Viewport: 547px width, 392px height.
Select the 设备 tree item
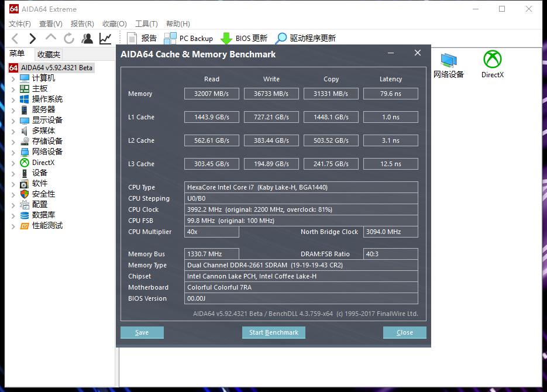coord(39,173)
